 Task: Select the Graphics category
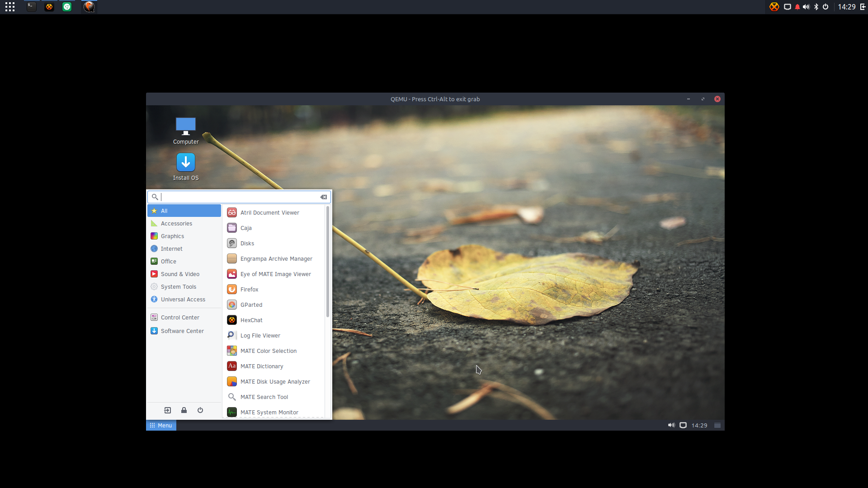pyautogui.click(x=184, y=236)
